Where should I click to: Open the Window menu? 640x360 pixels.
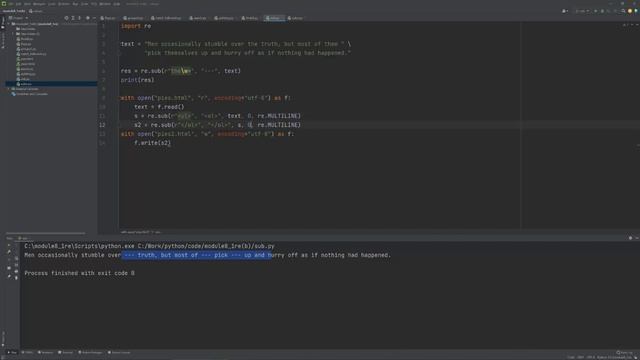pos(105,4)
